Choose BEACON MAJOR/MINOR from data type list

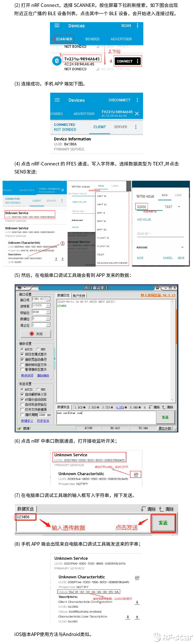pyautogui.click(x=112, y=263)
